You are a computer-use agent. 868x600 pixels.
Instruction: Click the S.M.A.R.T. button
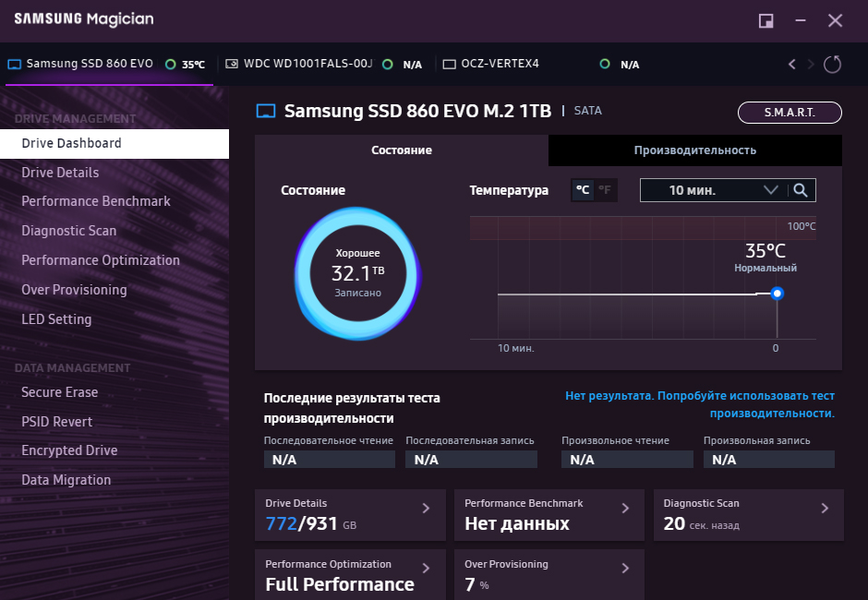tap(790, 113)
